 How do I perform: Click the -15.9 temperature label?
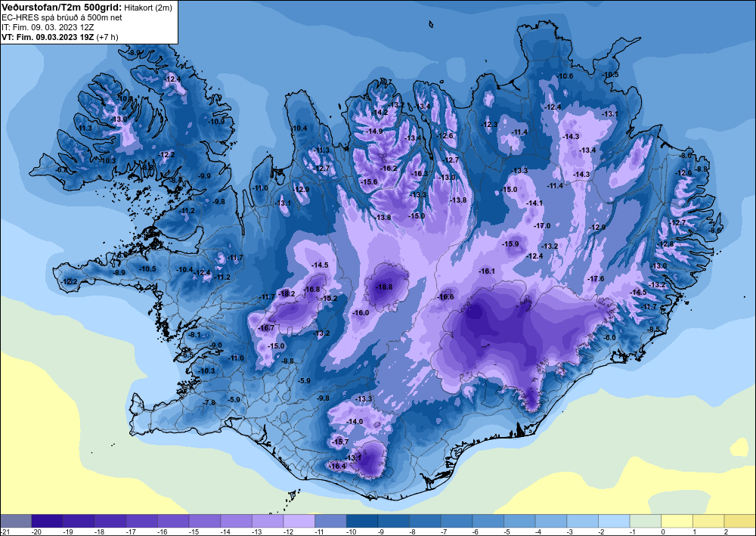pos(510,244)
